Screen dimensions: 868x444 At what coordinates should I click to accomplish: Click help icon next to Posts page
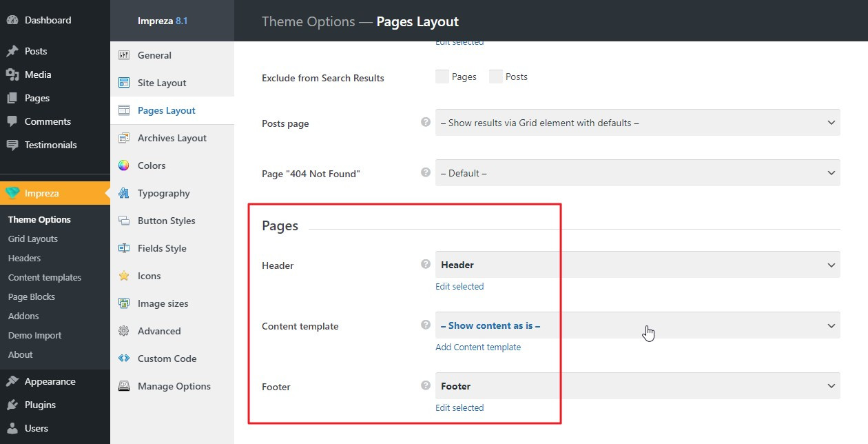tap(426, 122)
